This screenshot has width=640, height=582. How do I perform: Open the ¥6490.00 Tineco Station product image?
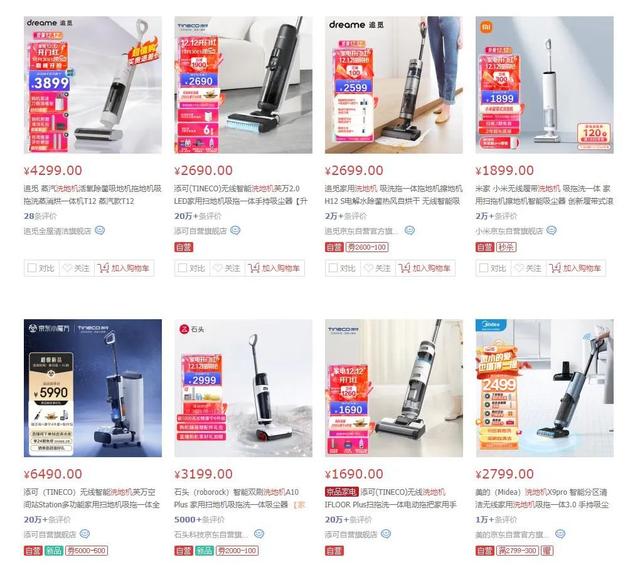pos(93,388)
